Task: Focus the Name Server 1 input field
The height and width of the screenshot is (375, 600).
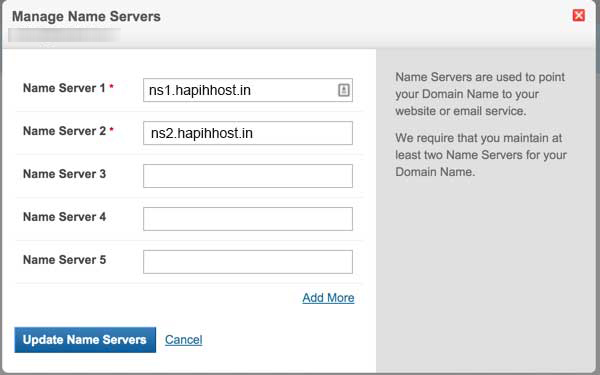Action: pos(248,90)
